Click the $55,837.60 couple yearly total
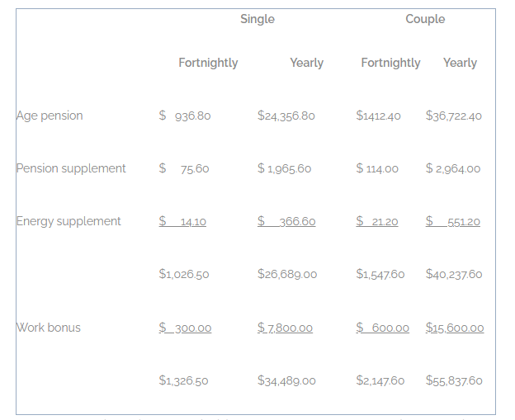The image size is (515, 420). pos(454,380)
